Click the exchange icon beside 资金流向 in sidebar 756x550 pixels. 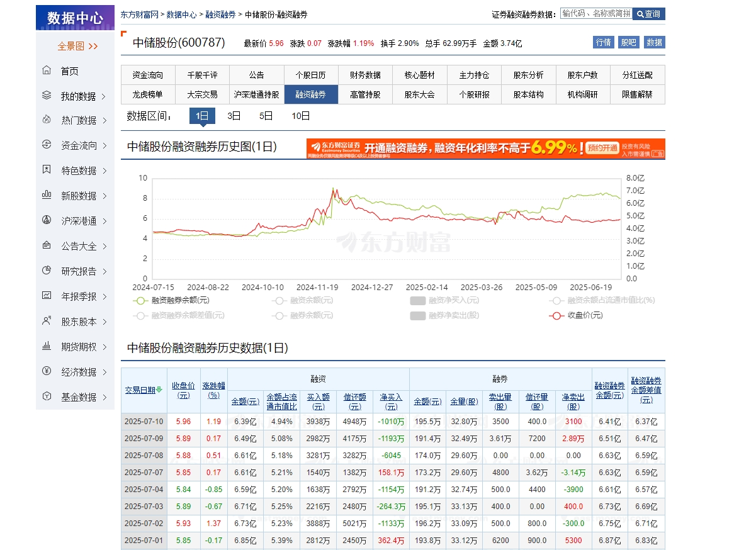[47, 145]
